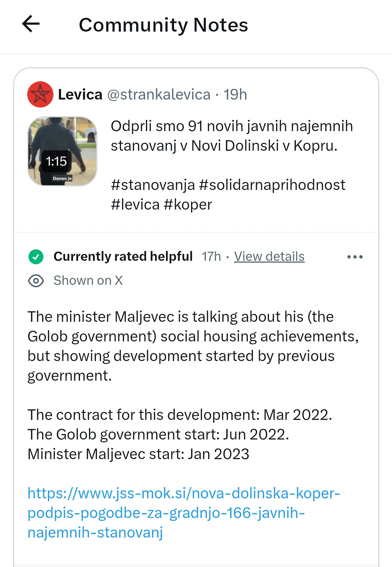Click the eye icon beside Shown on X
This screenshot has width=392, height=567.
36,281
